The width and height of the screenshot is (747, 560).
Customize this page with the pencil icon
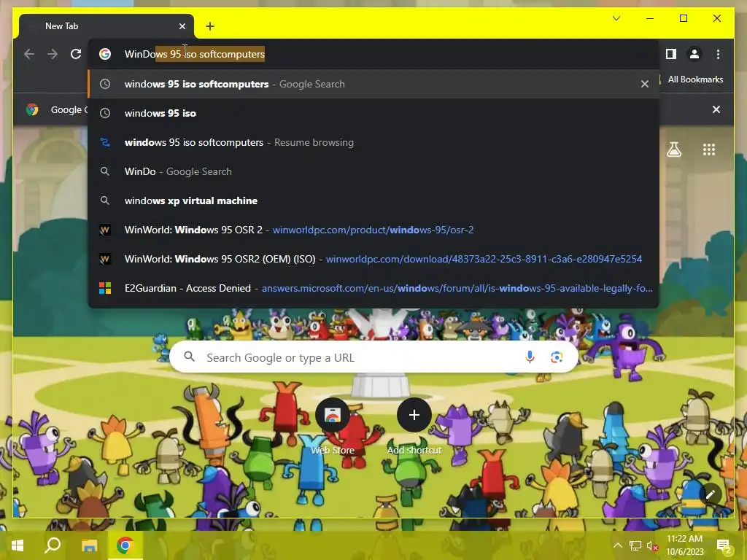coord(710,494)
